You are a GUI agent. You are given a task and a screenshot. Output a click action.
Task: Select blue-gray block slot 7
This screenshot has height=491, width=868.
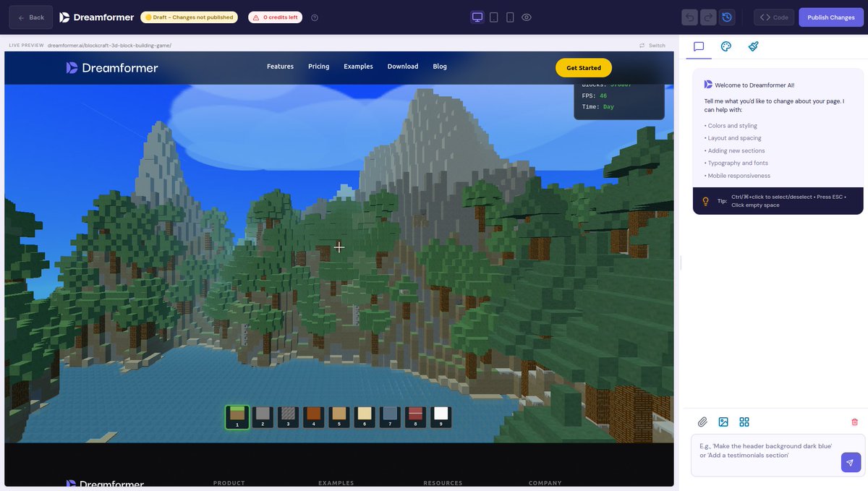(x=390, y=417)
